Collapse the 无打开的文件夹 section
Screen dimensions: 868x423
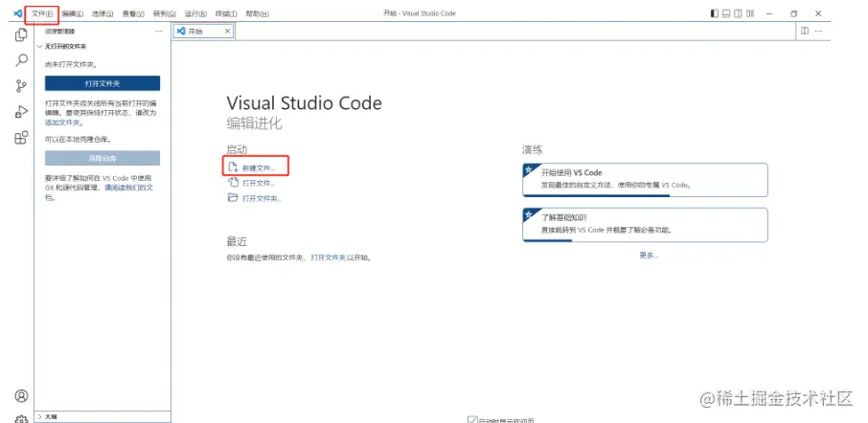[x=103, y=47]
